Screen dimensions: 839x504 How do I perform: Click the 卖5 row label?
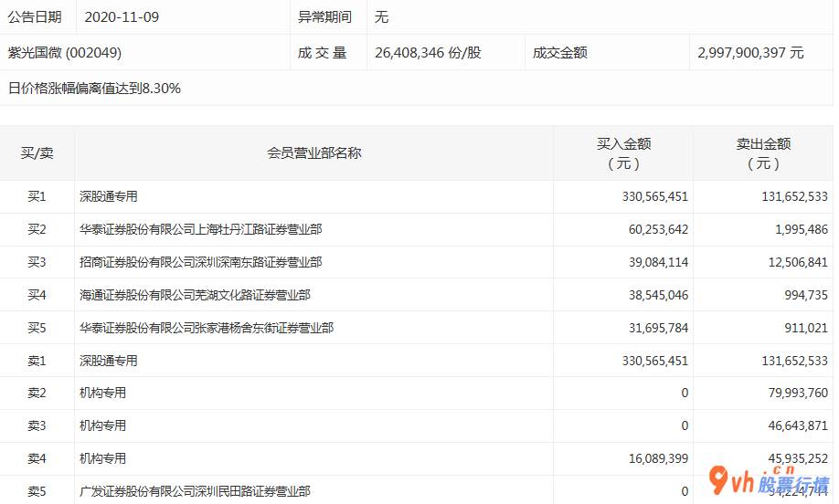click(37, 491)
